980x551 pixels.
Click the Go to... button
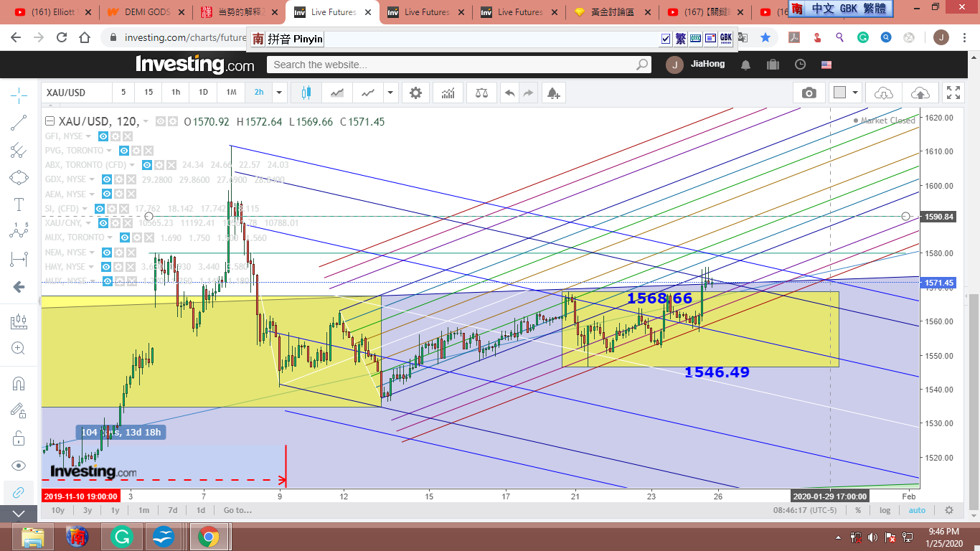(x=237, y=510)
